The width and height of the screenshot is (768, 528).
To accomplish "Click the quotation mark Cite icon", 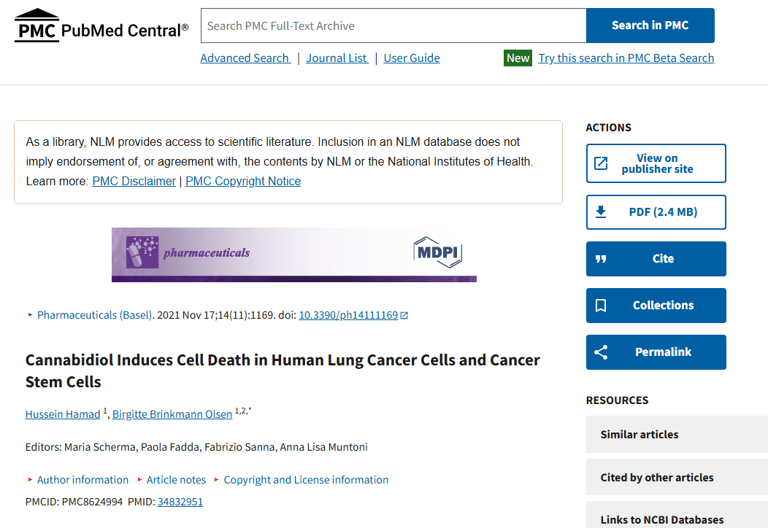I will [601, 259].
